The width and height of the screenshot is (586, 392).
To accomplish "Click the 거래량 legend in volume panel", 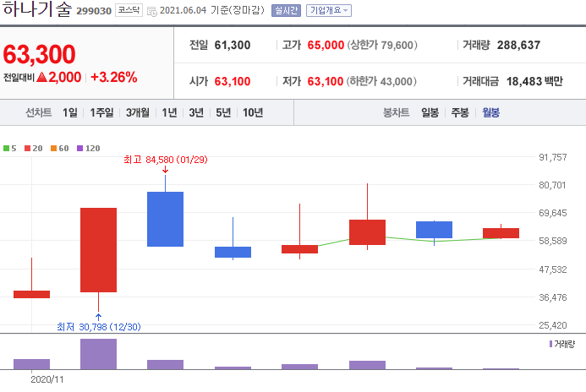I will 562,344.
